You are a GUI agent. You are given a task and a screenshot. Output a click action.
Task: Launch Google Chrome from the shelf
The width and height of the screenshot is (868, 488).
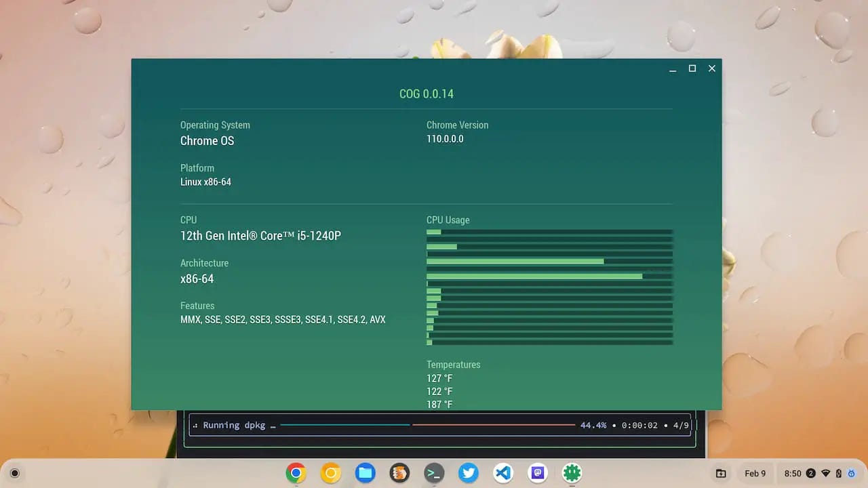pyautogui.click(x=296, y=473)
